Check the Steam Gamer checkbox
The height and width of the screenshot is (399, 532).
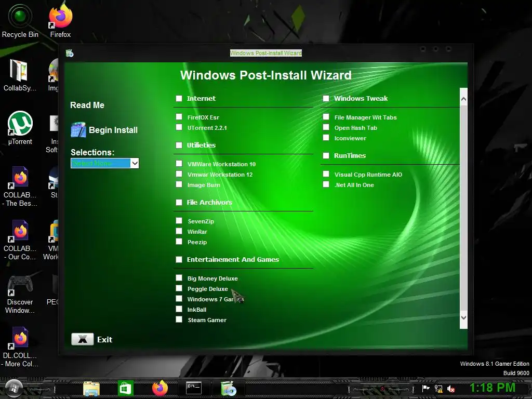(x=179, y=320)
